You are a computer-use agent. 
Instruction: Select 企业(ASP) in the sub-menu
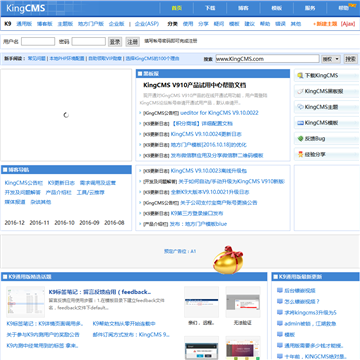point(147,24)
